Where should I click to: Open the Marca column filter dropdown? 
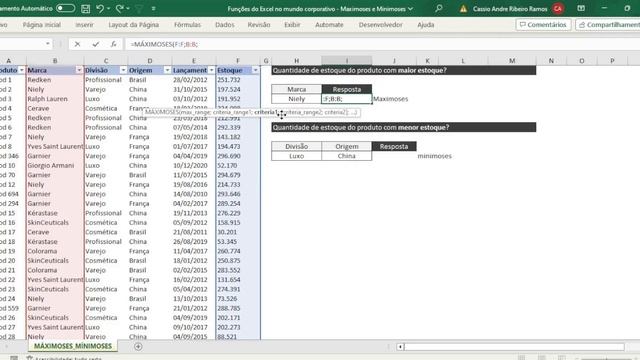point(79,71)
